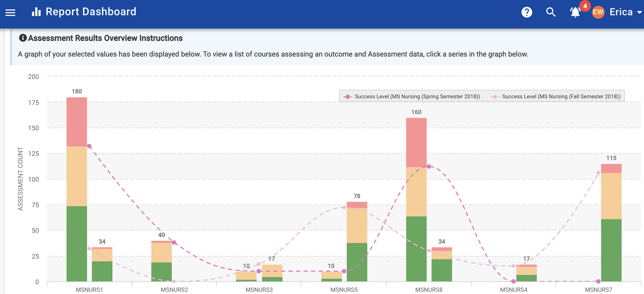Open the help question mark icon

point(526,12)
